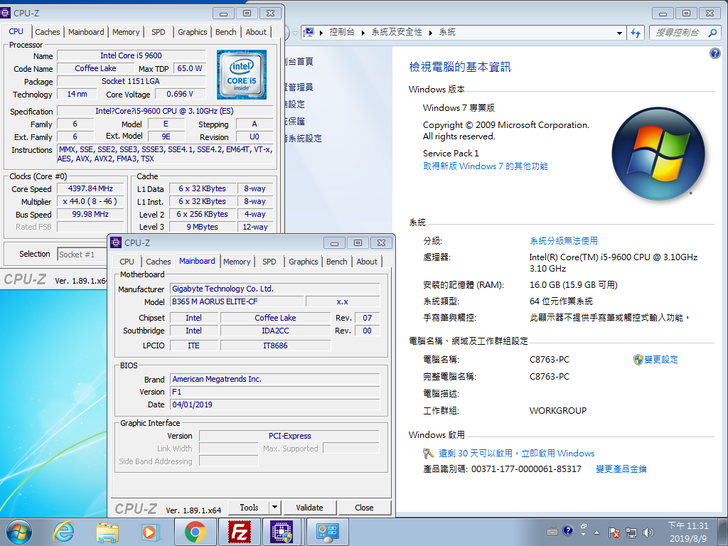The height and width of the screenshot is (546, 728).
Task: Launch Windows Media Player from taskbar
Action: coord(150,531)
